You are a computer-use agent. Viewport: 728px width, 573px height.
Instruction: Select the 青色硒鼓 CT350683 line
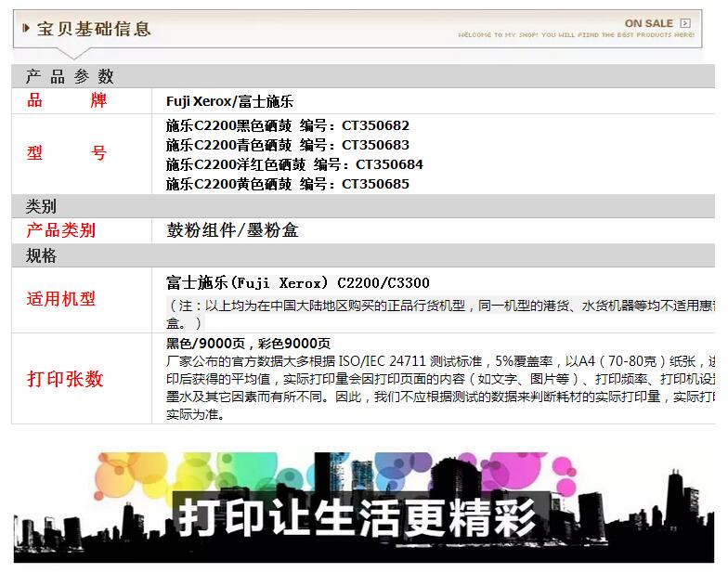288,145
